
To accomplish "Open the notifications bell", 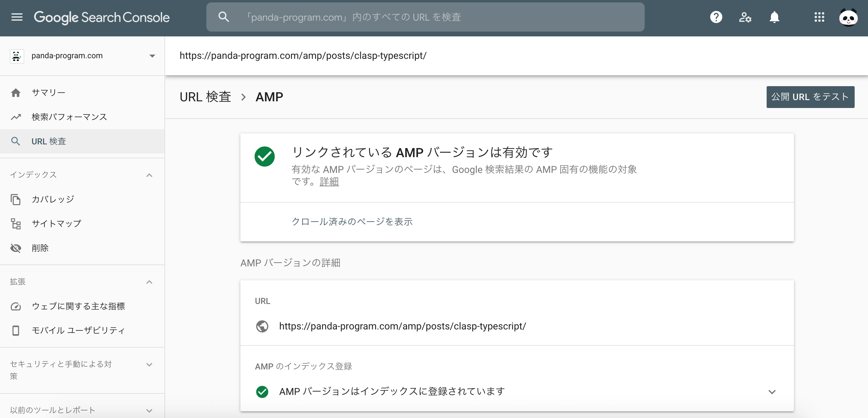I will click(774, 17).
